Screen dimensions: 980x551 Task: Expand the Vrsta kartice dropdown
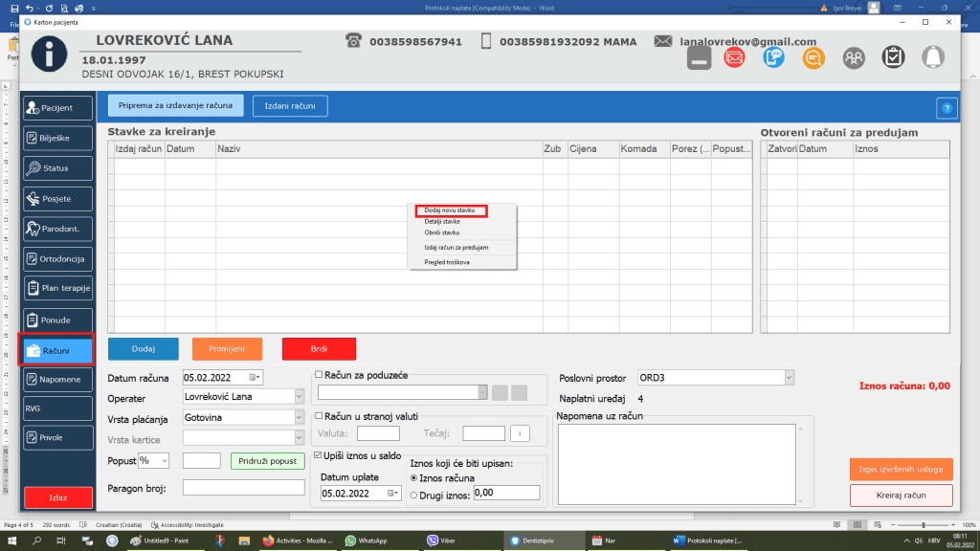click(299, 439)
